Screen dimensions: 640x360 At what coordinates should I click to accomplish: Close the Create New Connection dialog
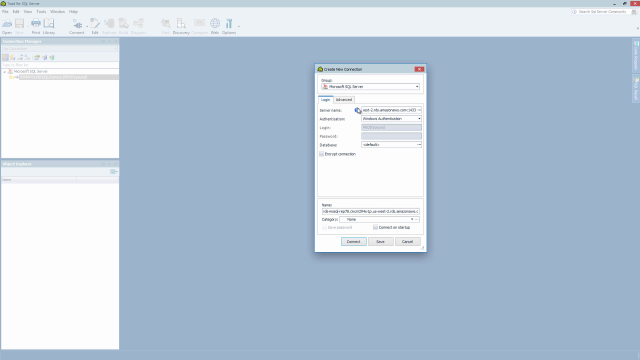pyautogui.click(x=419, y=69)
